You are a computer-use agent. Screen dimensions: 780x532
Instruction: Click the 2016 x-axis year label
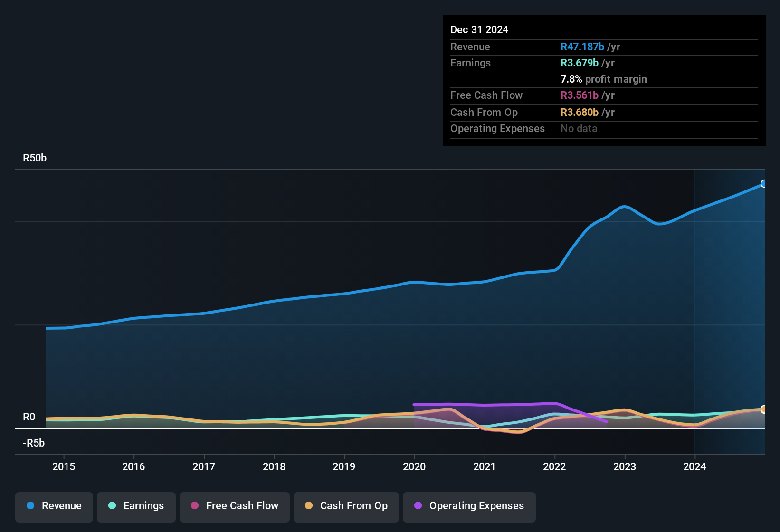[133, 466]
